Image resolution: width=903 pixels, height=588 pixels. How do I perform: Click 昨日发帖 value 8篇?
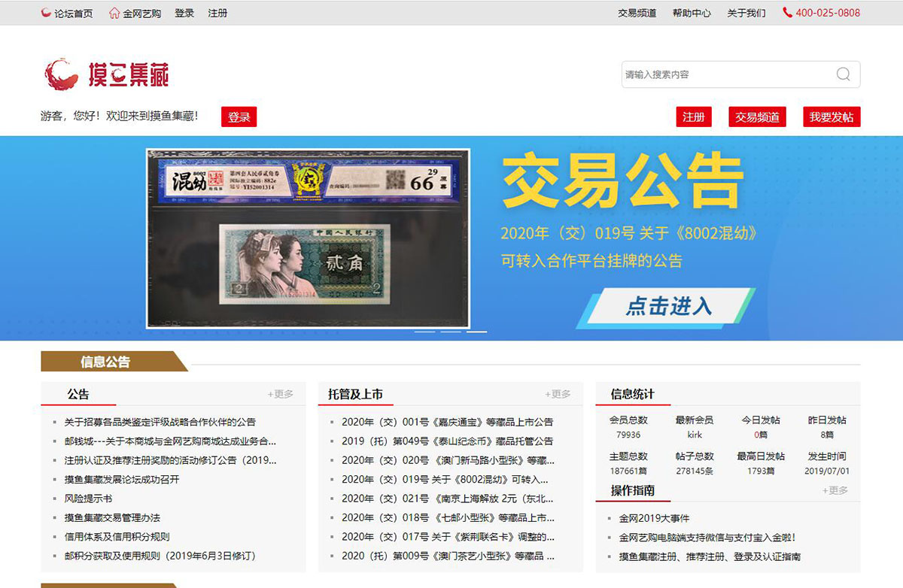click(x=827, y=435)
